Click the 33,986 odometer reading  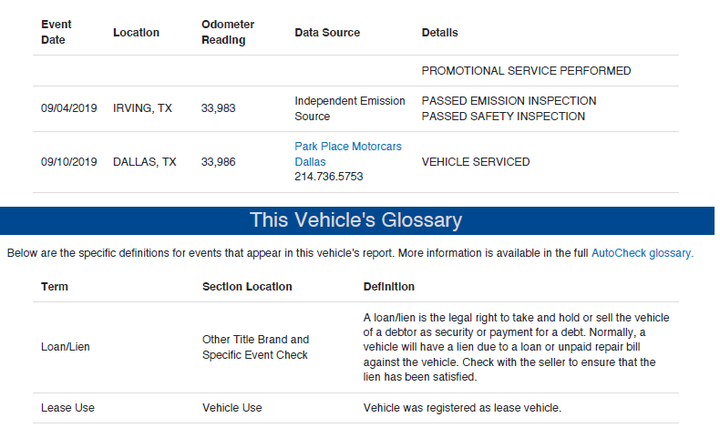tap(218, 162)
